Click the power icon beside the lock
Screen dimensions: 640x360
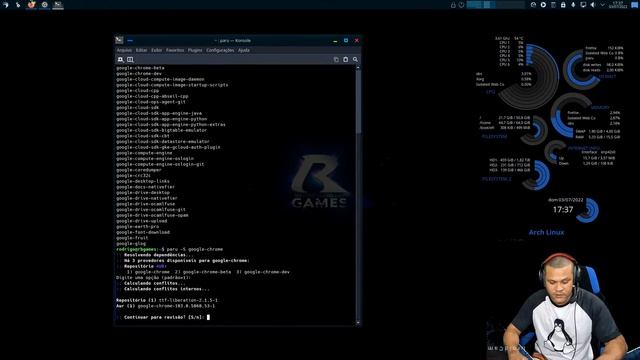(461, 5)
